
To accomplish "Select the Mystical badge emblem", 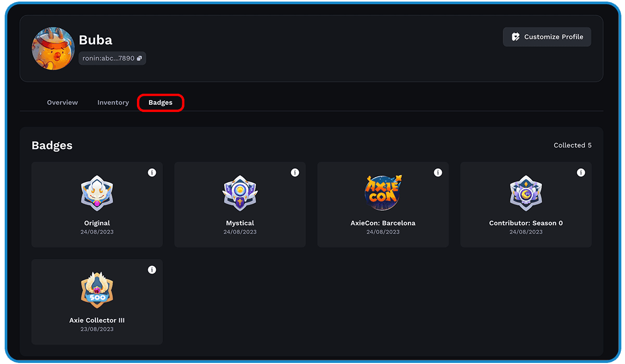I will [240, 193].
